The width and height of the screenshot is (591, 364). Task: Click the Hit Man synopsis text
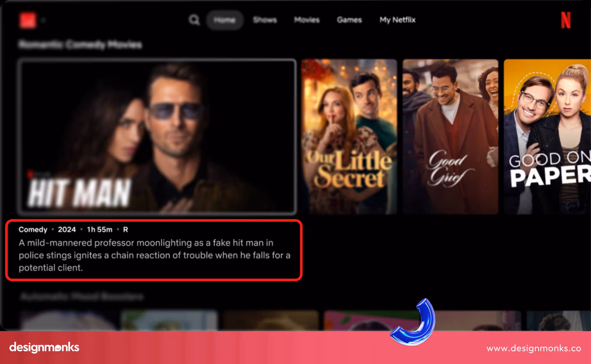(x=154, y=255)
